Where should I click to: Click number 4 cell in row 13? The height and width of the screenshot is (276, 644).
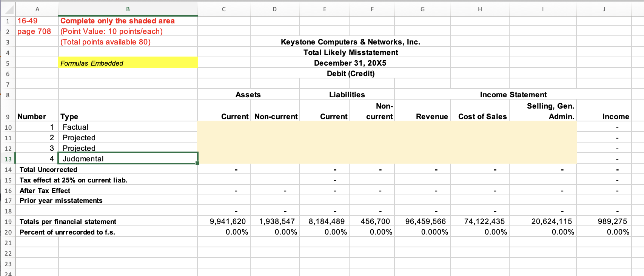(x=37, y=159)
